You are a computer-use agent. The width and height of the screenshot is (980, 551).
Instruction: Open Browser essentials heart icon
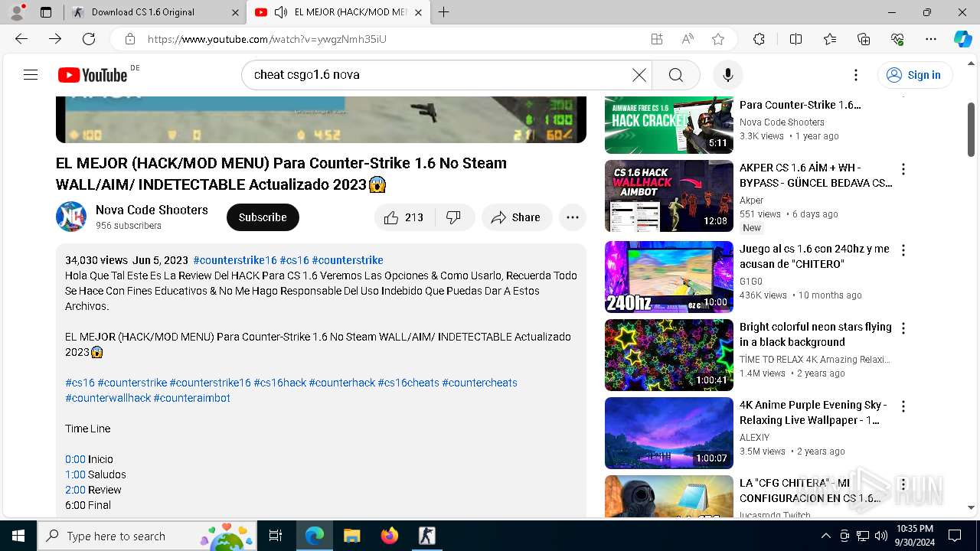(897, 39)
